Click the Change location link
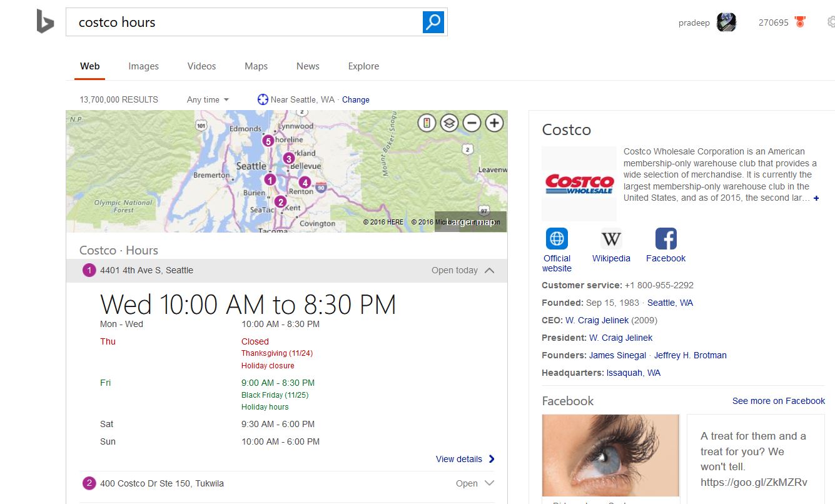835x504 pixels. coord(356,99)
